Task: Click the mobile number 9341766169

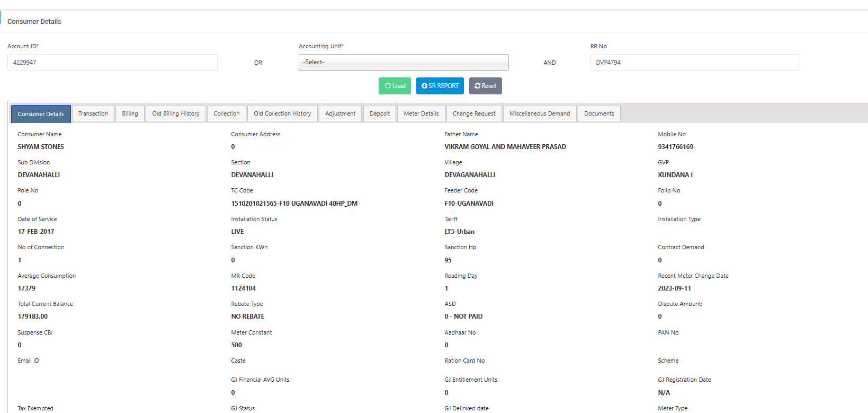Action: pyautogui.click(x=675, y=147)
